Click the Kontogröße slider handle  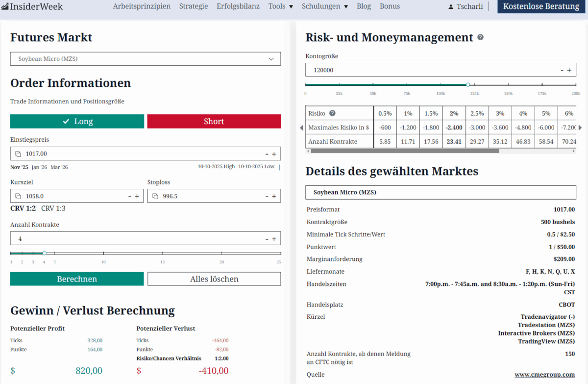click(x=468, y=84)
